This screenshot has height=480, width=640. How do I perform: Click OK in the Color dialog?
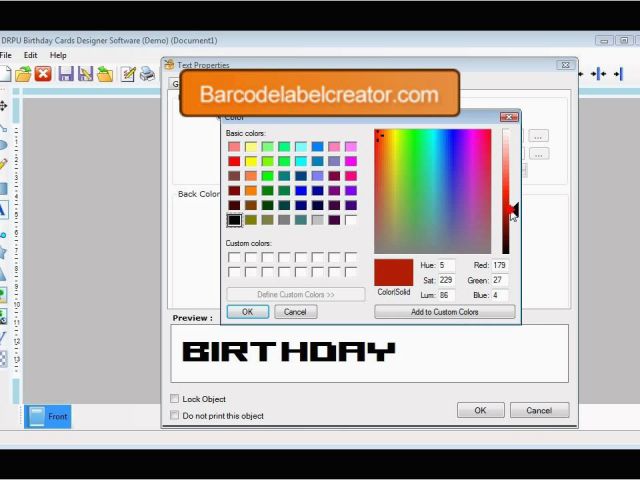coord(247,312)
